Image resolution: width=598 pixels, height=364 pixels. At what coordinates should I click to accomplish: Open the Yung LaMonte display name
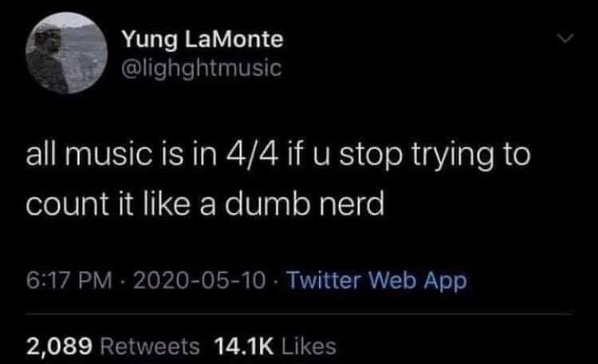[x=202, y=40]
